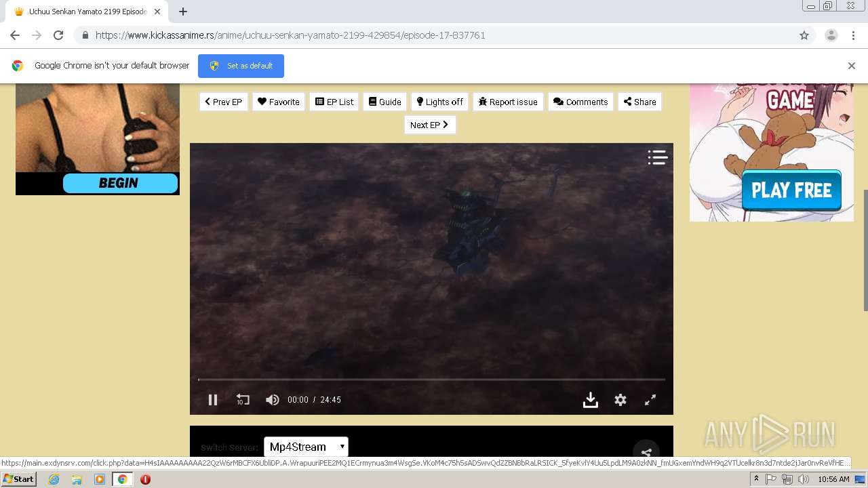868x488 pixels.
Task: Mute the video volume
Action: point(273,400)
